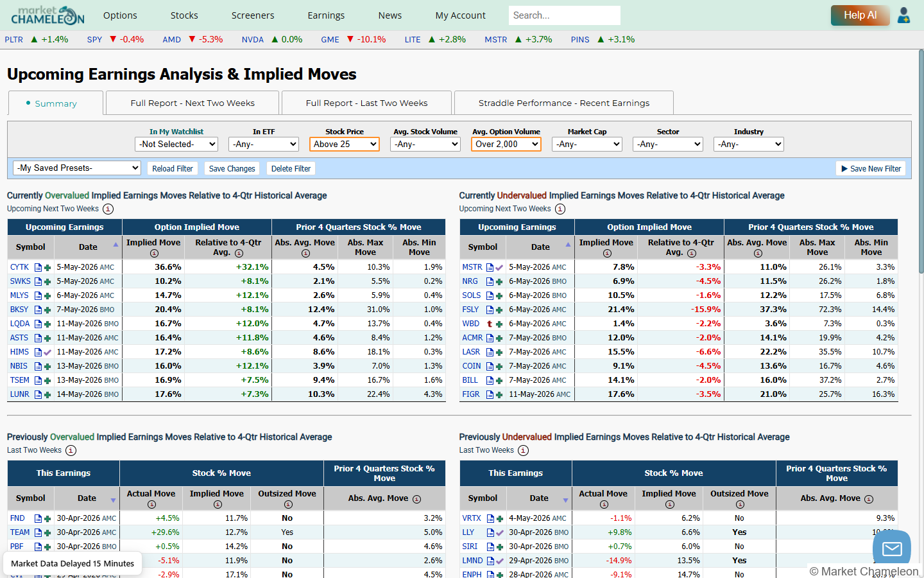924x578 pixels.
Task: Switch to Full Report - Next Two Weeks tab
Action: [193, 103]
